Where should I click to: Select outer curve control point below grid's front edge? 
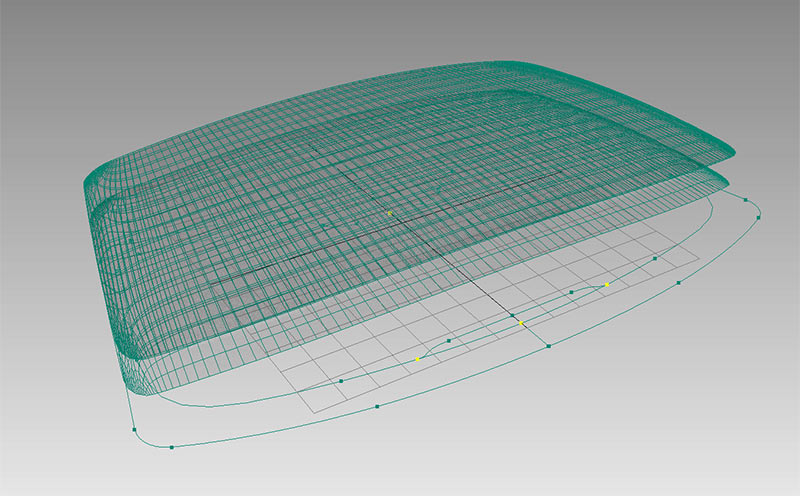(x=376, y=407)
